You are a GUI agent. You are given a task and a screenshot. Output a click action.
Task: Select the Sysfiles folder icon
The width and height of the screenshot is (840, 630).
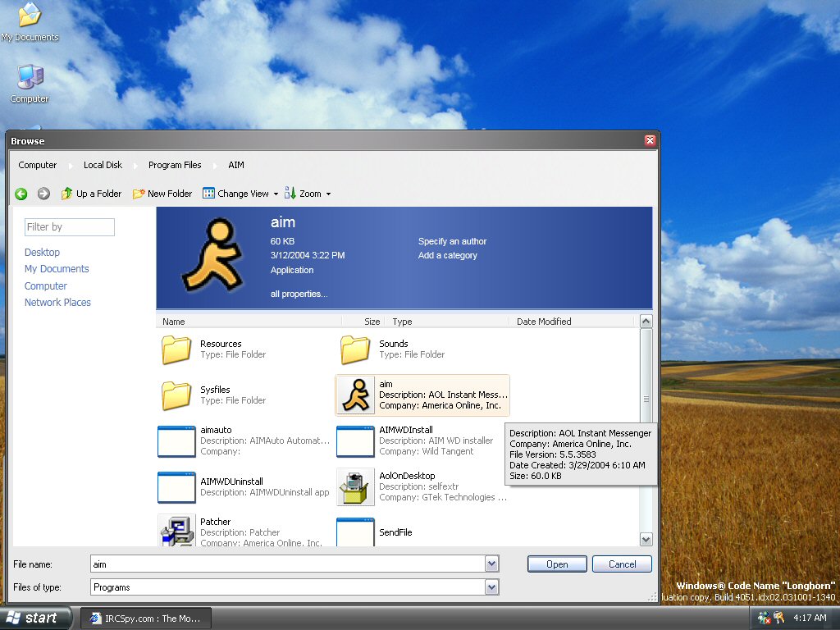click(x=176, y=395)
